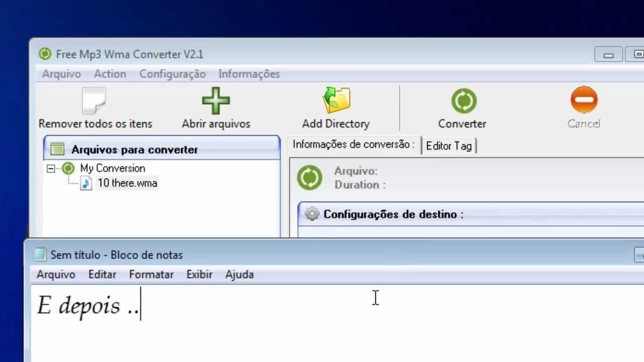Switch to the Editor Tag tab
Viewport: 644px width, 362px height.
pos(449,146)
